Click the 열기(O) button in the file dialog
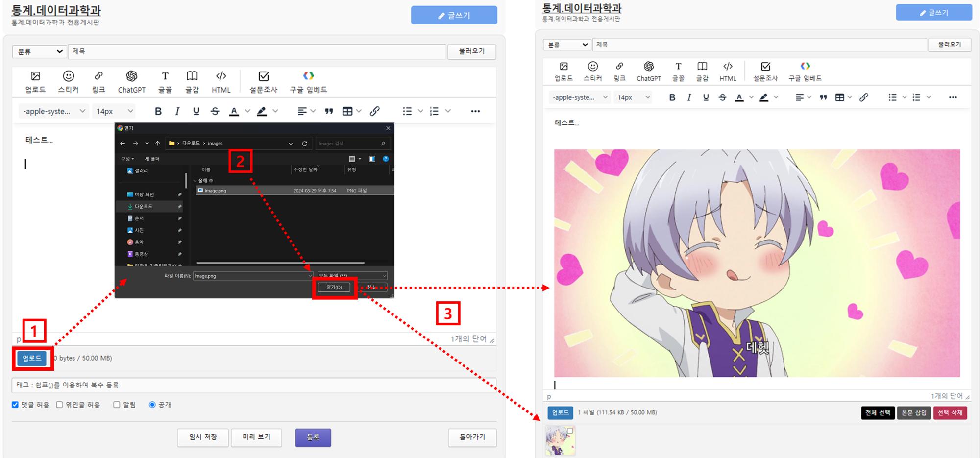The height and width of the screenshot is (458, 980). point(334,287)
